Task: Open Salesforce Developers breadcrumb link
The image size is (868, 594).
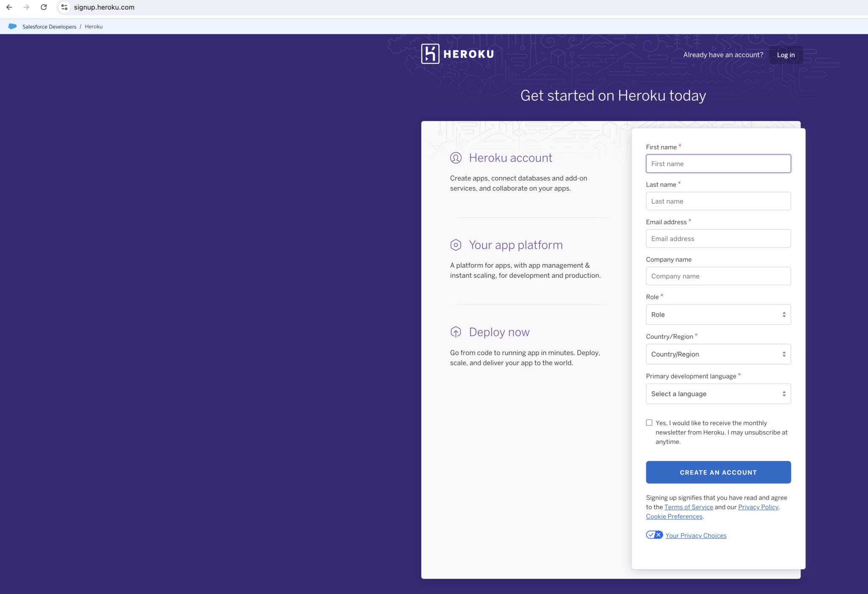Action: point(49,27)
